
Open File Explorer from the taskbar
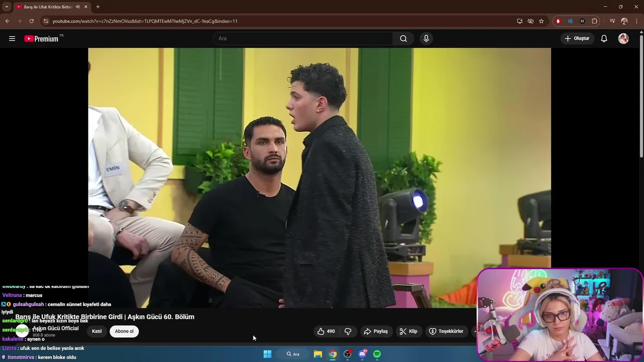(x=318, y=354)
